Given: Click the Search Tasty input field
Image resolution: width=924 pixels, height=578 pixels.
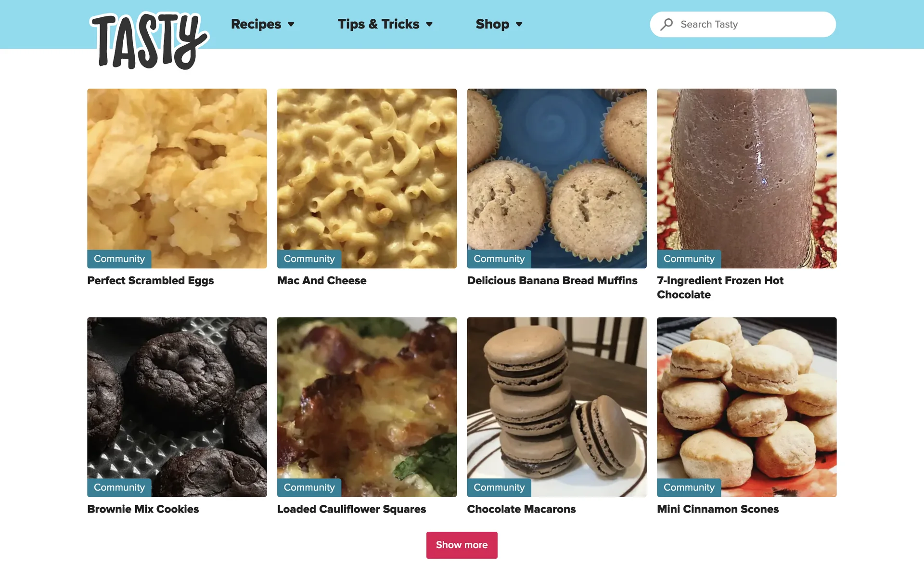Looking at the screenshot, I should 743,25.
